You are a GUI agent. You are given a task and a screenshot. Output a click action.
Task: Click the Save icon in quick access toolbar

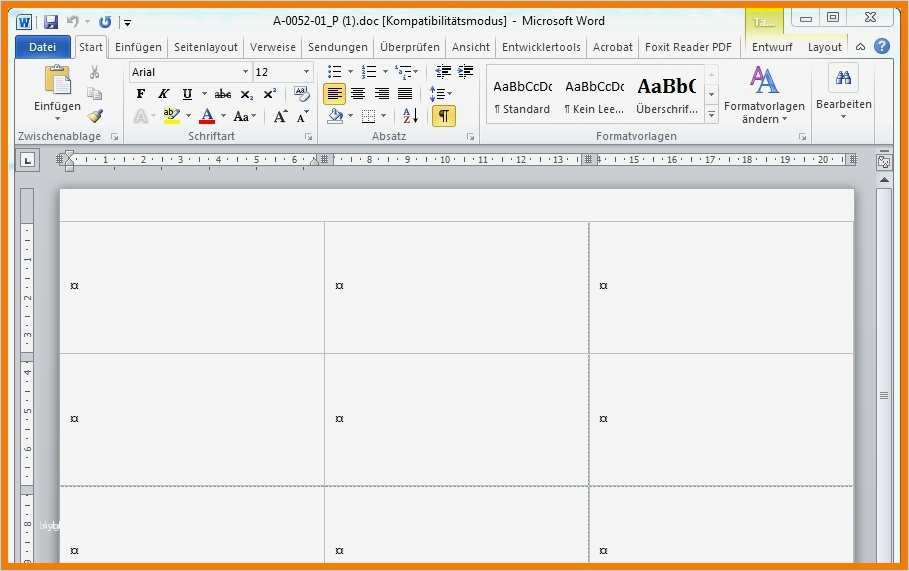[51, 22]
